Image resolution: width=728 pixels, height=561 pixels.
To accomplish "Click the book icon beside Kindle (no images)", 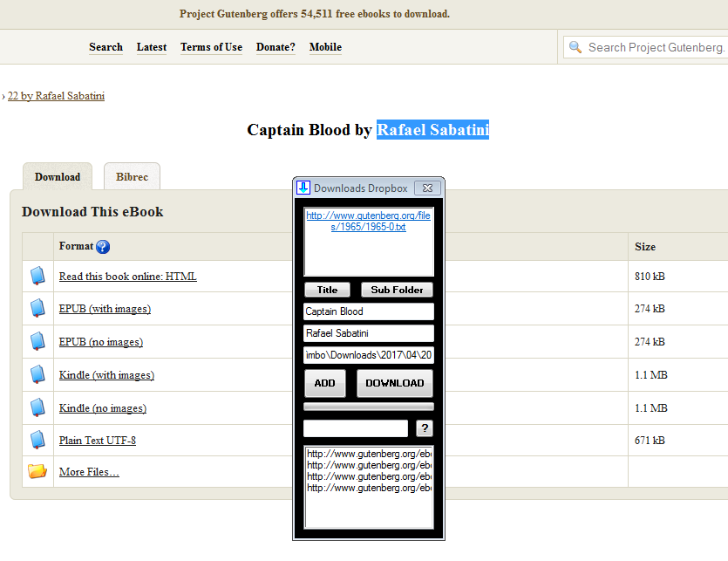I will point(37,407).
